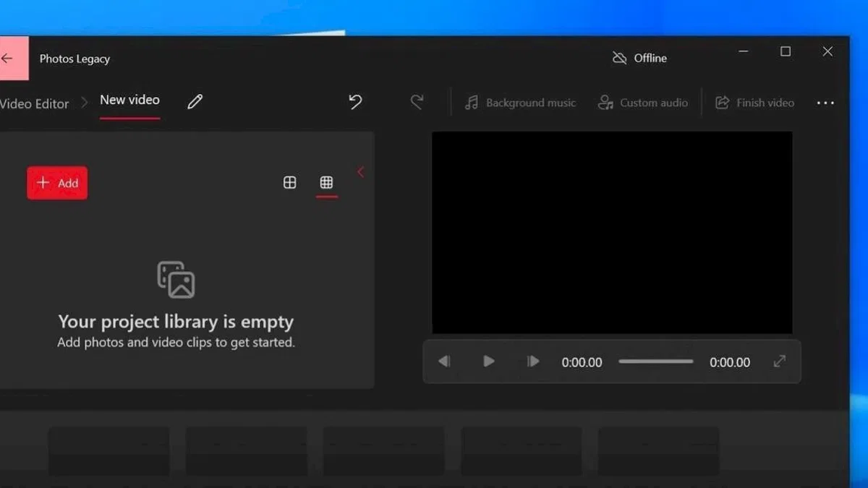
Task: Close the Photos Legacy window
Action: (x=828, y=51)
